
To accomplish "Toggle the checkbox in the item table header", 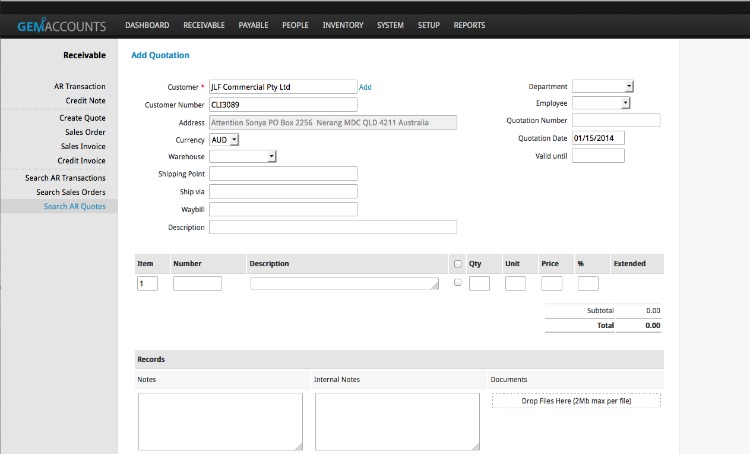I will 458,264.
